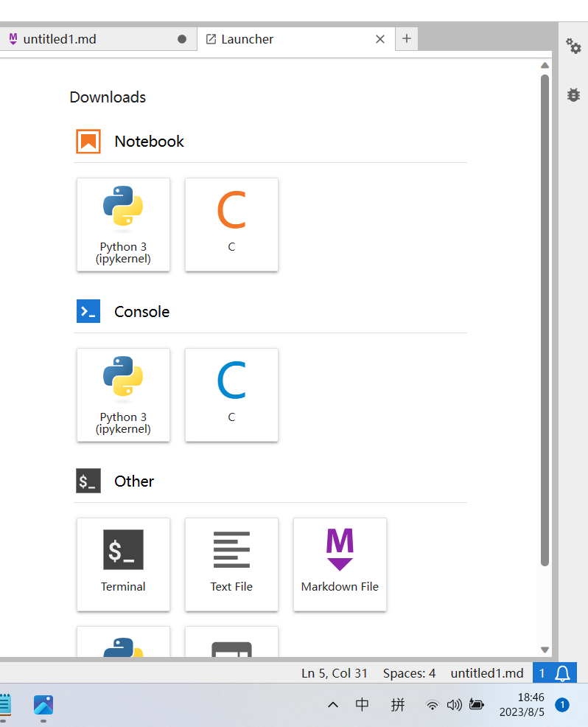Image resolution: width=588 pixels, height=727 pixels.
Task: Open the Debugger panel
Action: pos(573,94)
